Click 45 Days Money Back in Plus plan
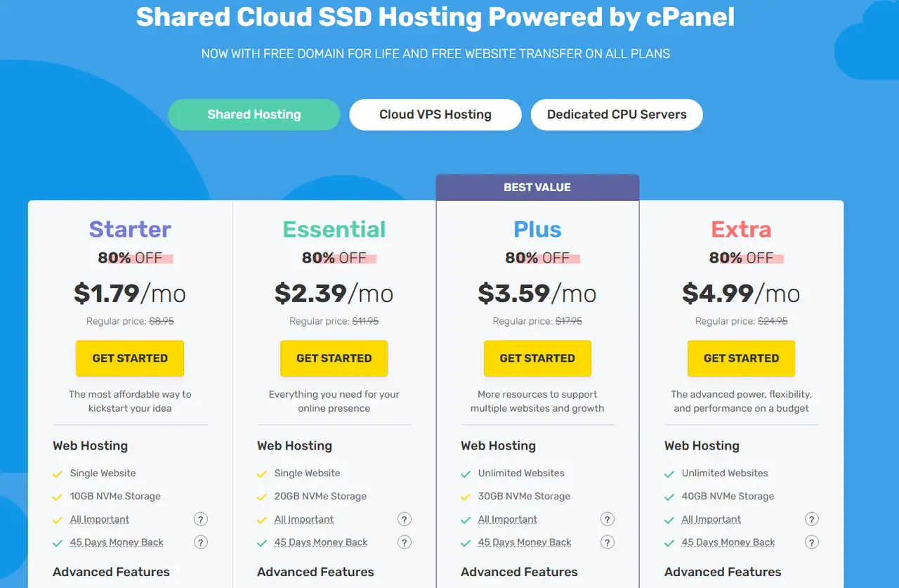Screen dimensions: 899x588 (x=525, y=542)
